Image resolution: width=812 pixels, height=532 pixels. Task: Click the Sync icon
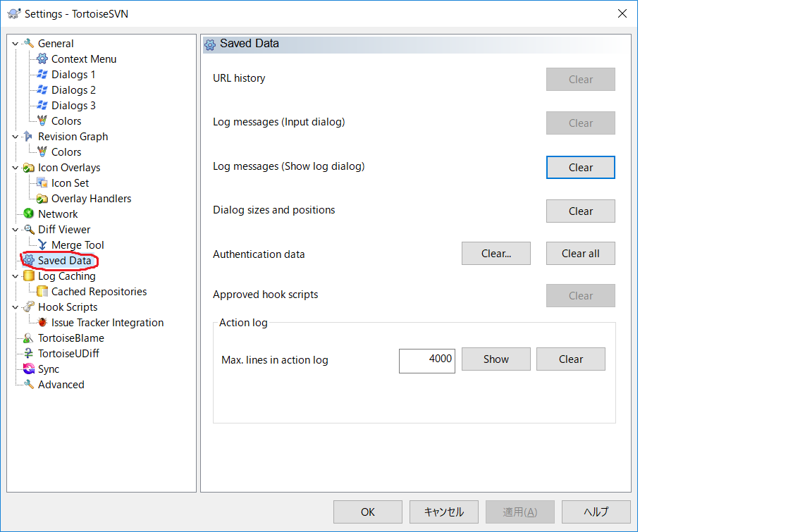pyautogui.click(x=29, y=369)
